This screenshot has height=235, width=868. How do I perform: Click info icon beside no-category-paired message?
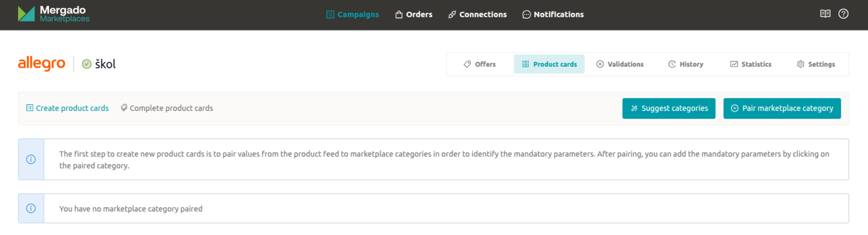[31, 208]
